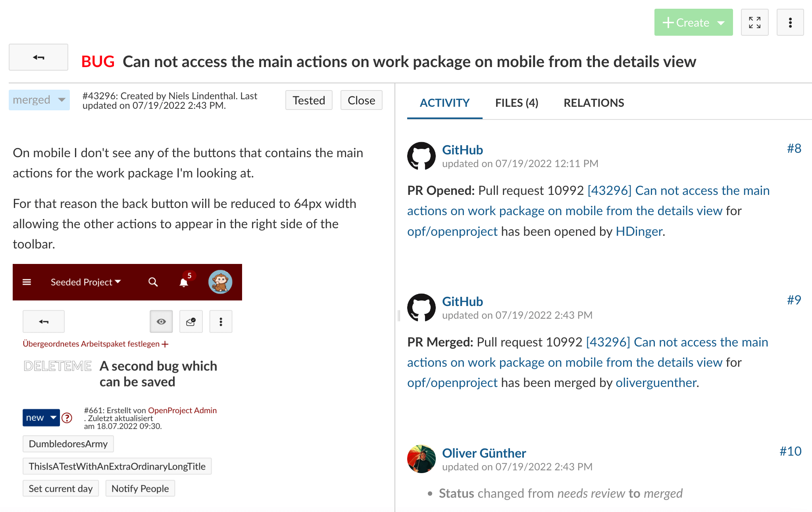Switch to the Files (4) tab
812x512 pixels.
point(516,103)
